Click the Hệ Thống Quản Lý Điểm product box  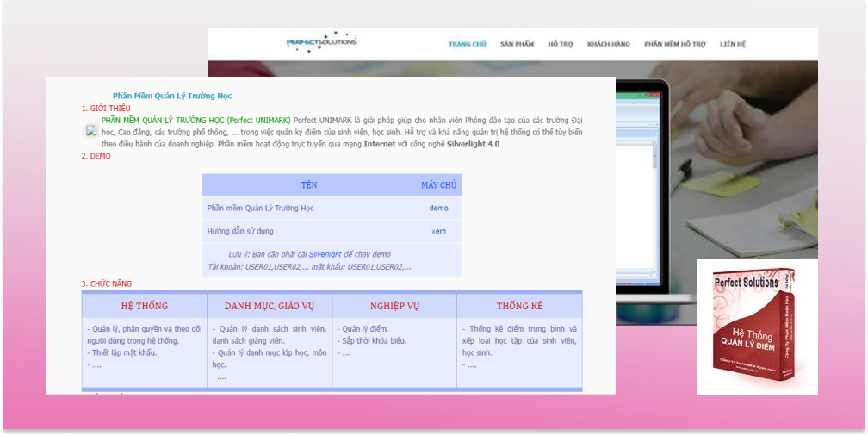[757, 328]
